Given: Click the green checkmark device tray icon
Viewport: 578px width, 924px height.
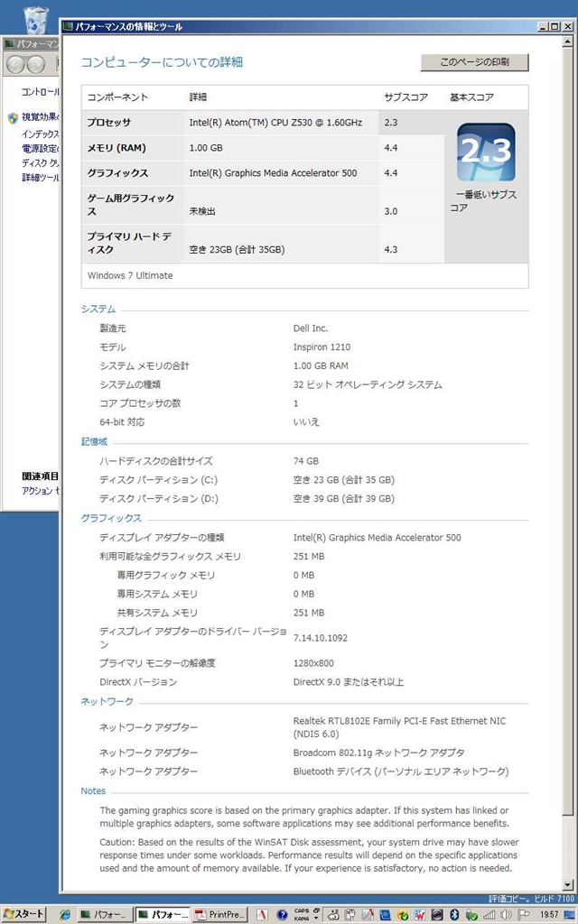Looking at the screenshot, I should pos(471,915).
